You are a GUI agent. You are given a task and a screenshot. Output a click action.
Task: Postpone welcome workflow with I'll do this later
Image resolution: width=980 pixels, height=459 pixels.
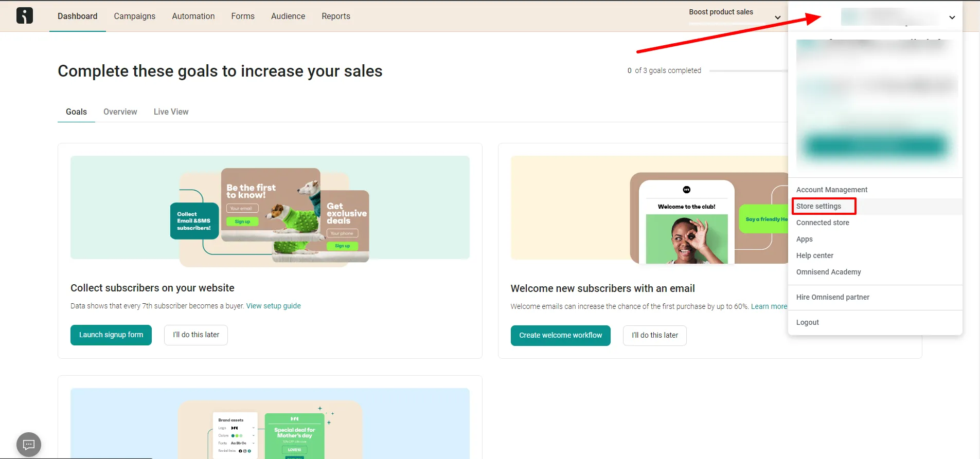(655, 336)
